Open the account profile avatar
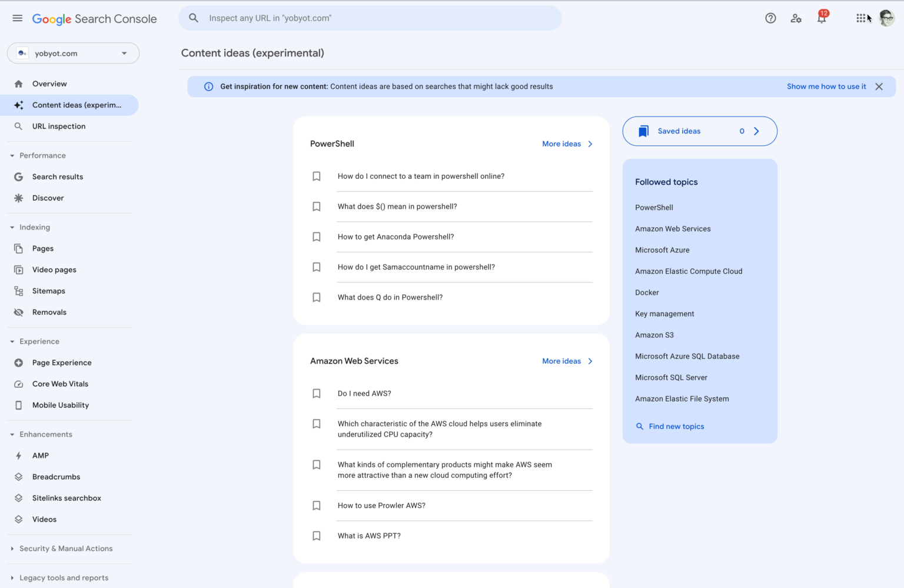The width and height of the screenshot is (904, 588). 887,18
